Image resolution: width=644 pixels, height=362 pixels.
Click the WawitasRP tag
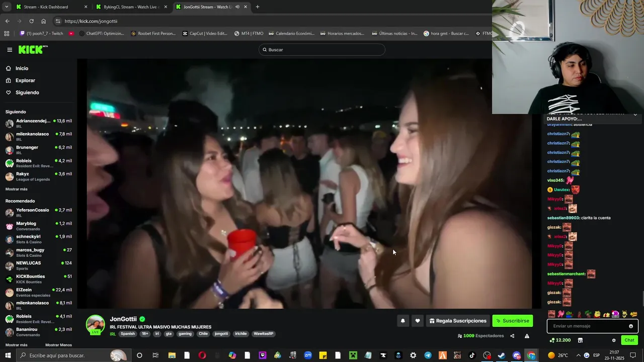(x=263, y=334)
